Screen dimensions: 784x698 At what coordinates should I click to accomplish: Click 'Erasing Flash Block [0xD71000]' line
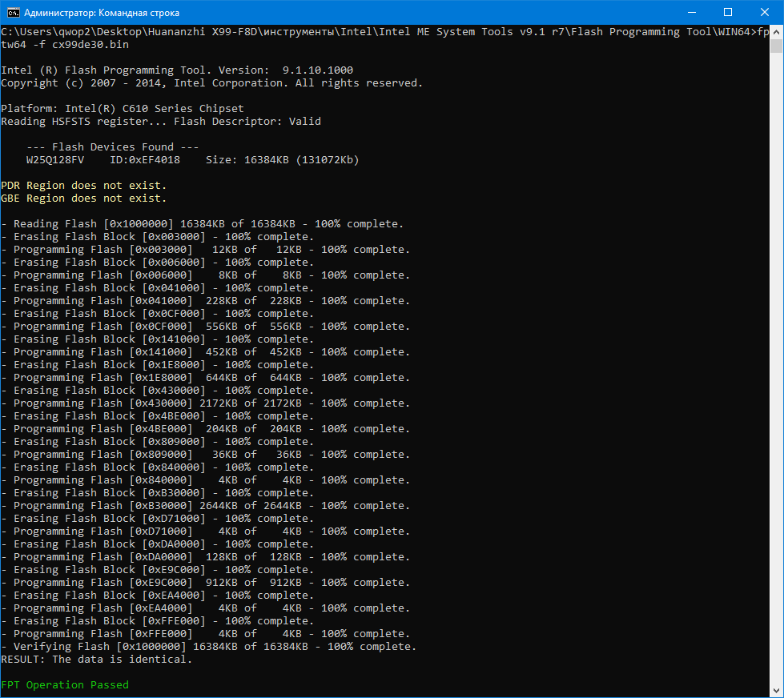click(158, 519)
